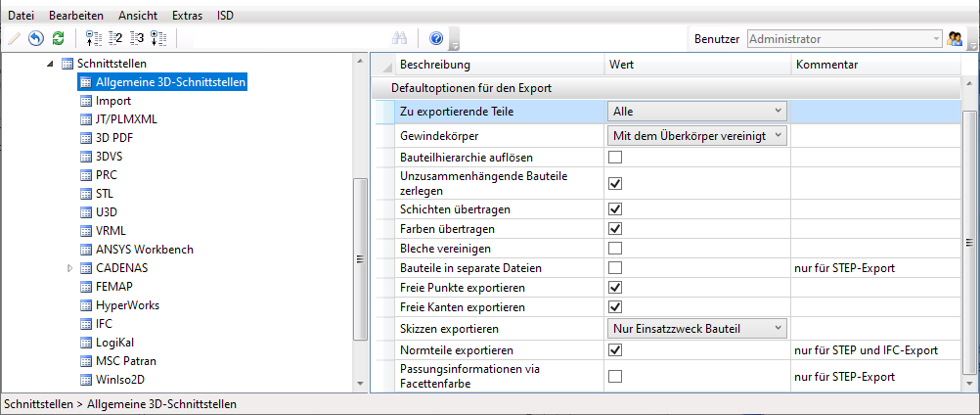The width and height of the screenshot is (980, 415).
Task: Expand tree to level 2 icon
Action: tap(115, 39)
